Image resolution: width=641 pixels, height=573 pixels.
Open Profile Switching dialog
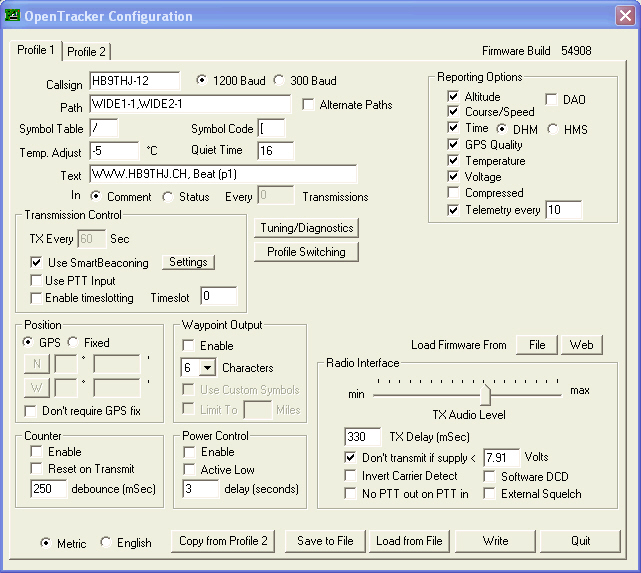307,252
